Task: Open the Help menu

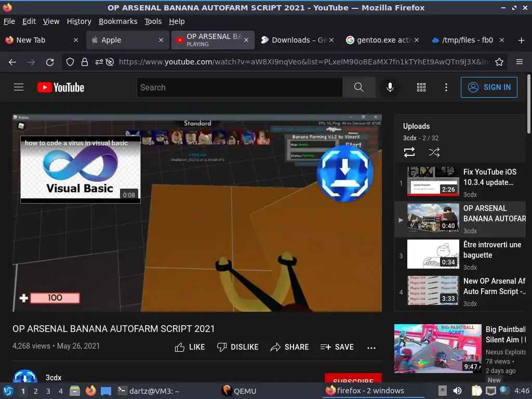Action: (177, 21)
